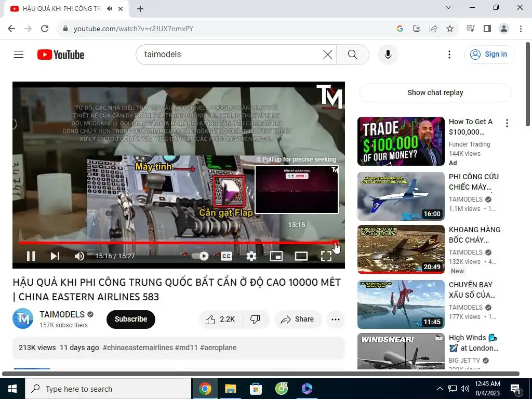Image resolution: width=532 pixels, height=399 pixels.
Task: Open #aeroplane hashtag
Action: (x=218, y=348)
